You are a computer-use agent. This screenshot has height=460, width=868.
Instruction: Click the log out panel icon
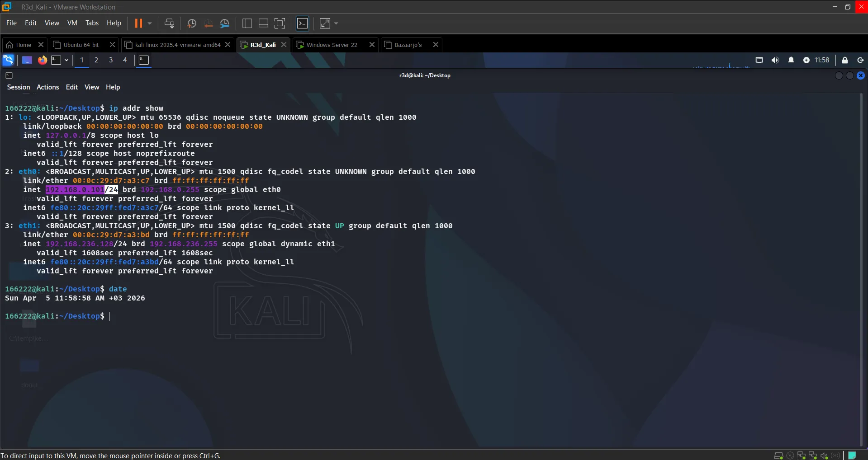[861, 60]
